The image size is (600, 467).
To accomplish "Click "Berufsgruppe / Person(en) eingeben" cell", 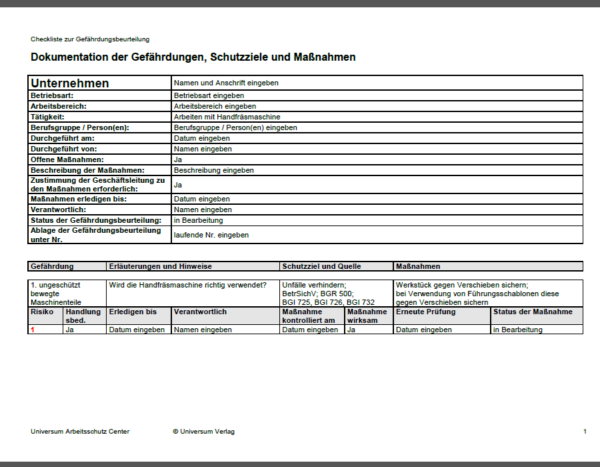I will pyautogui.click(x=377, y=127).
